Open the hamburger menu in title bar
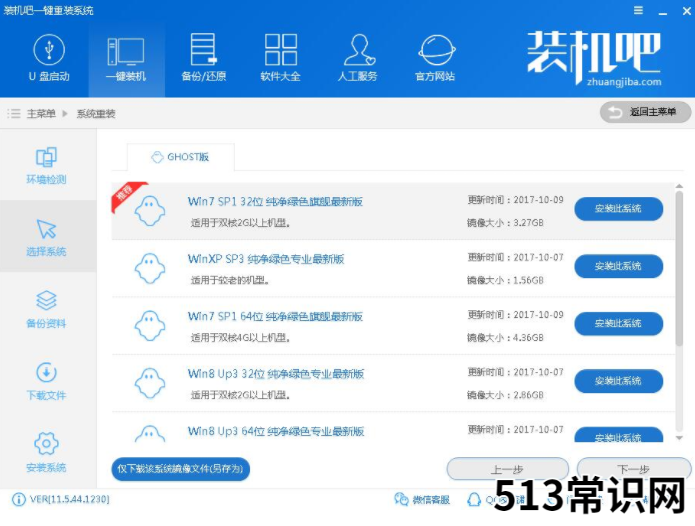The image size is (695, 526). (638, 10)
